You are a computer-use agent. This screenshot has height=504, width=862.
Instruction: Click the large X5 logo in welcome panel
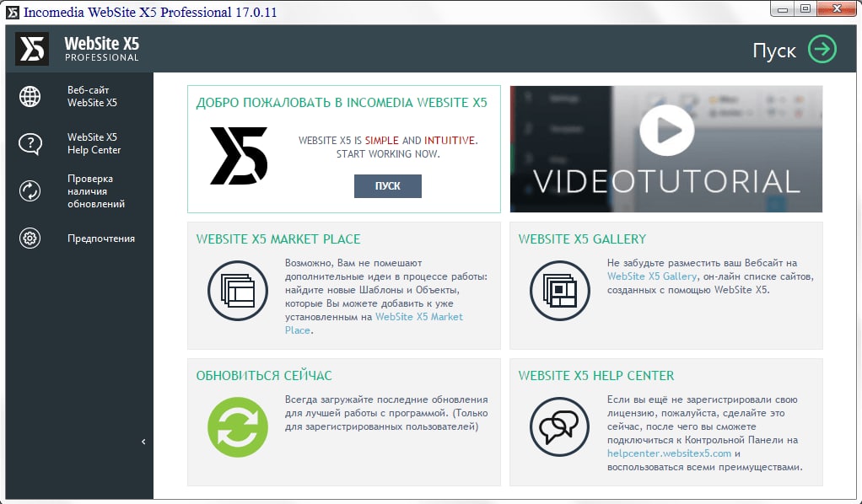(x=239, y=156)
